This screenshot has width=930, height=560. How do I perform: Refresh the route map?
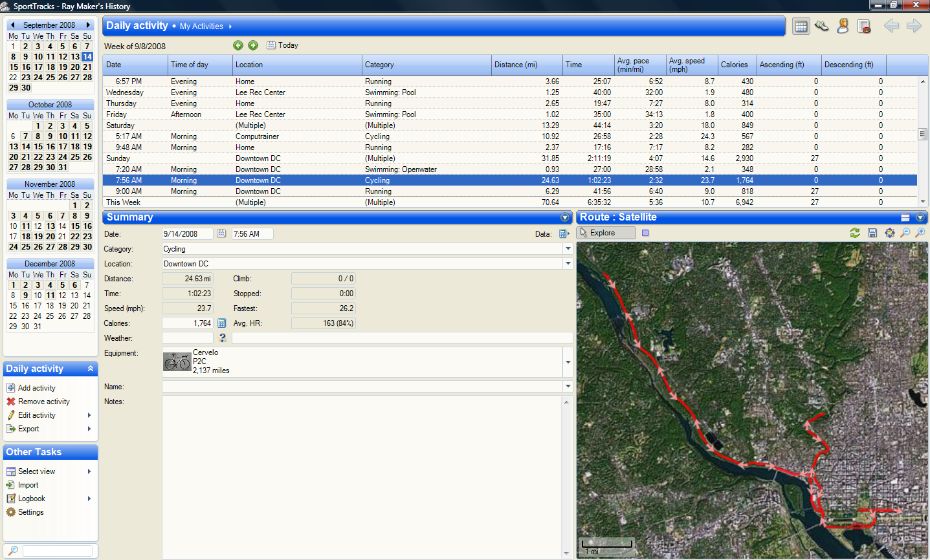click(x=855, y=233)
